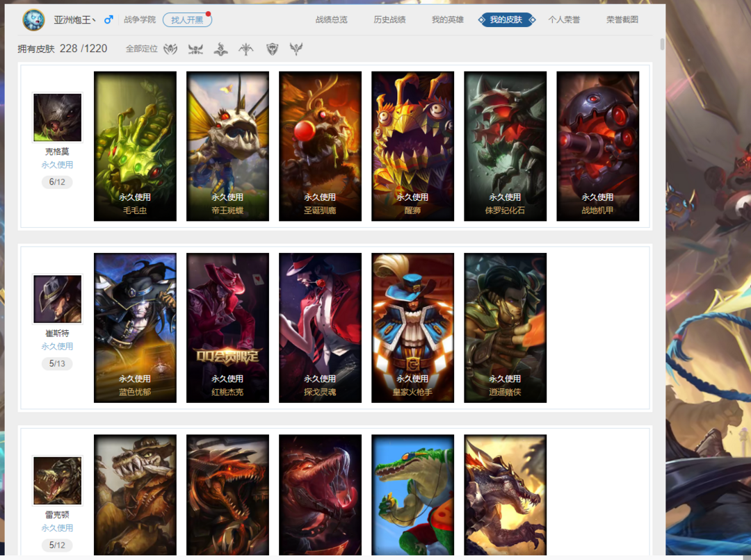The height and width of the screenshot is (560, 751).
Task: Filter skins by marksman bow icon
Action: point(245,49)
